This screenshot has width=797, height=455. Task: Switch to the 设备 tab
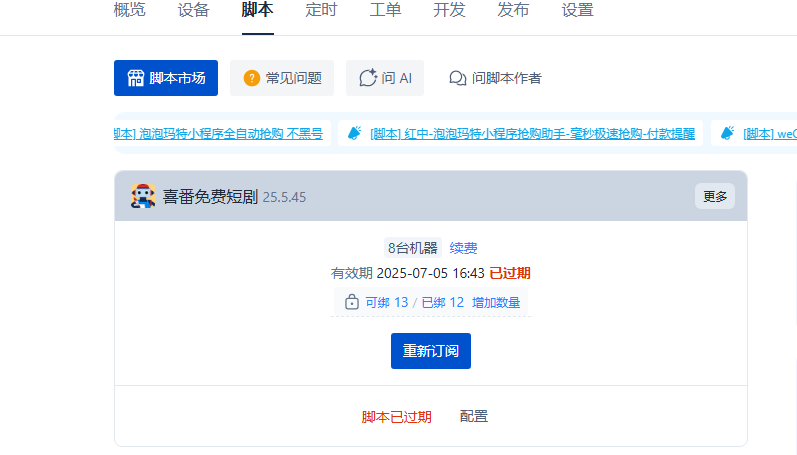click(194, 10)
